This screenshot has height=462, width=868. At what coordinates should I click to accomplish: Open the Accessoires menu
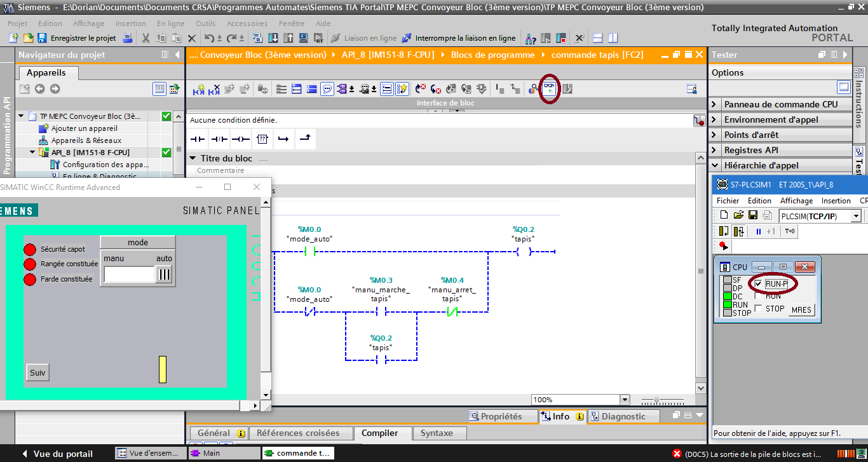pyautogui.click(x=247, y=24)
